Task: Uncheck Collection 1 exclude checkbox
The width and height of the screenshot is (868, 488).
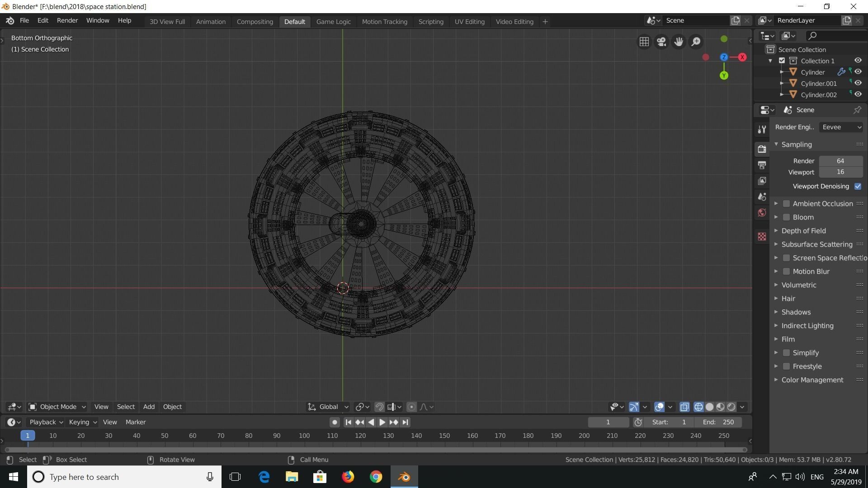Action: click(x=782, y=61)
